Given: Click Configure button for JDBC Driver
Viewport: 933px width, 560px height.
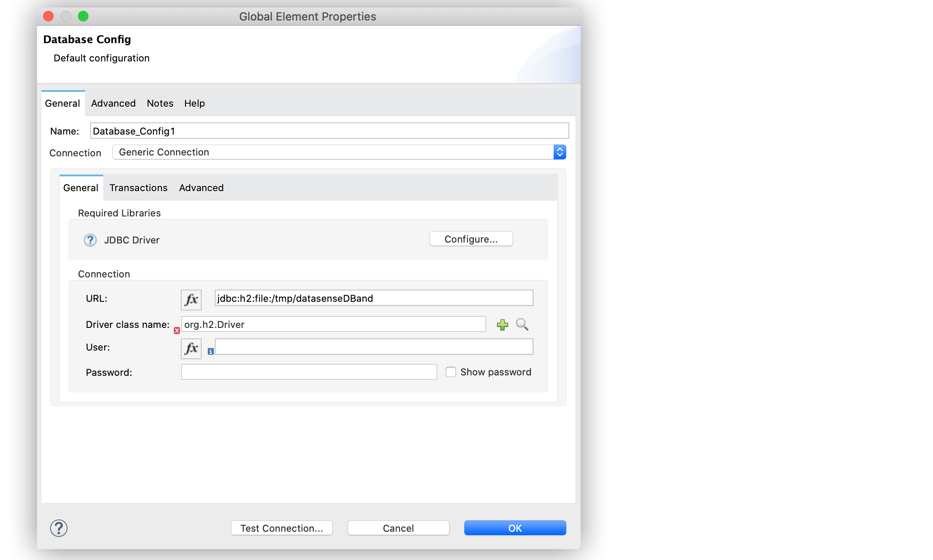Looking at the screenshot, I should (x=471, y=239).
